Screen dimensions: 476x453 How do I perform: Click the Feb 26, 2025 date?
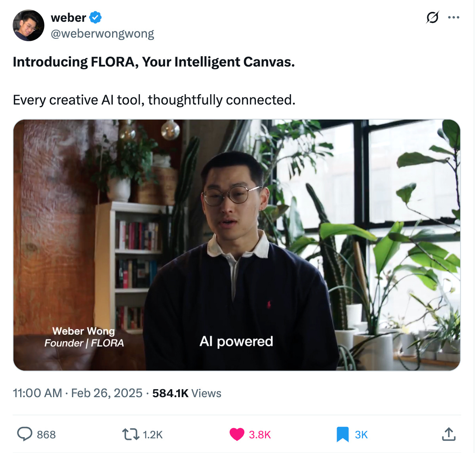pyautogui.click(x=107, y=393)
